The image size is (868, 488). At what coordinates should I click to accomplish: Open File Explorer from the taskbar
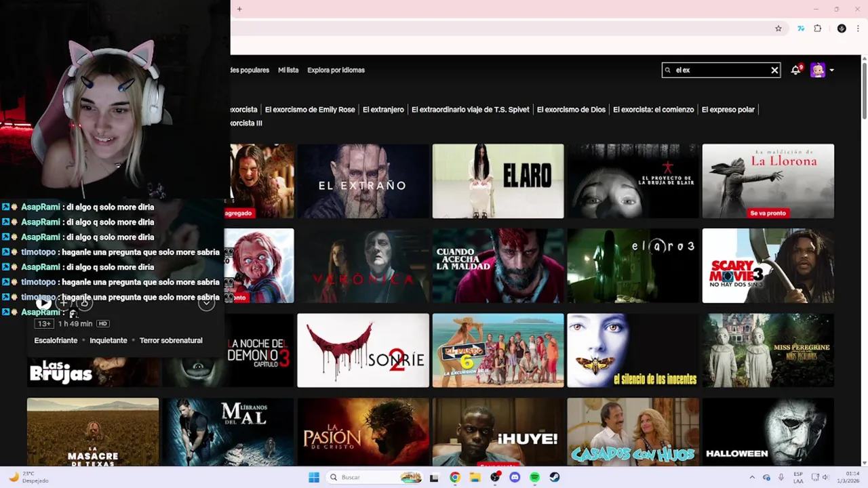coord(475,477)
